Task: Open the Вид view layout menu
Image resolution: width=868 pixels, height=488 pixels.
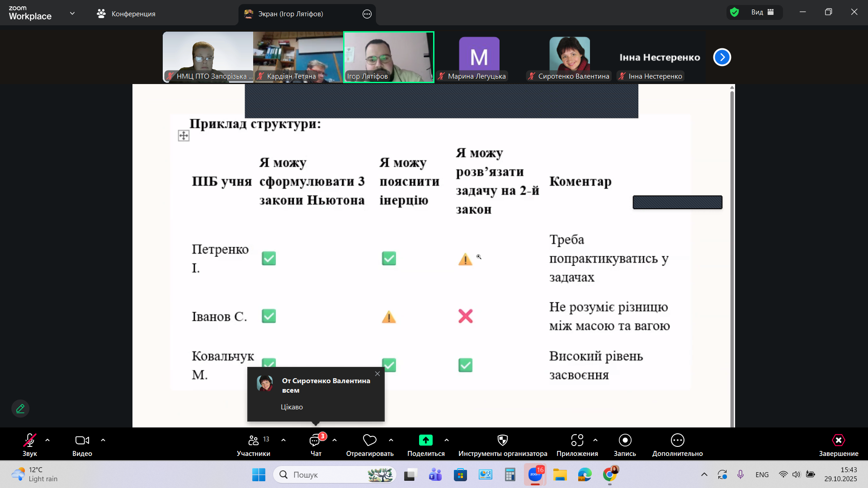Action: [x=762, y=12]
